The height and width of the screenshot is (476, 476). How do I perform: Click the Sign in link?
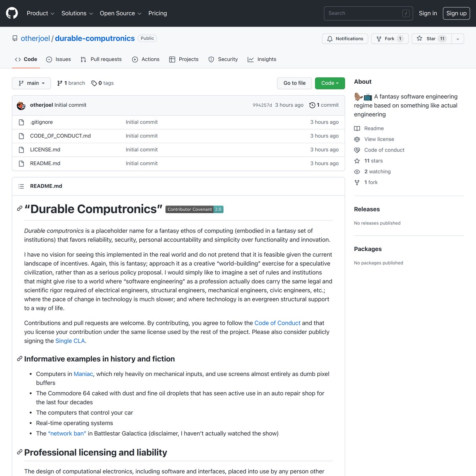point(428,13)
